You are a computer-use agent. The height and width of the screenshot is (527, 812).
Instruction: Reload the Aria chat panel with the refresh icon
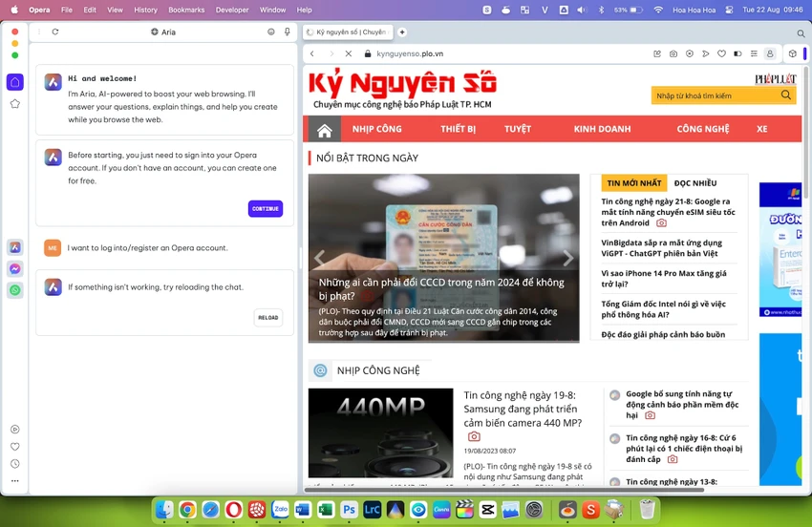pos(54,32)
